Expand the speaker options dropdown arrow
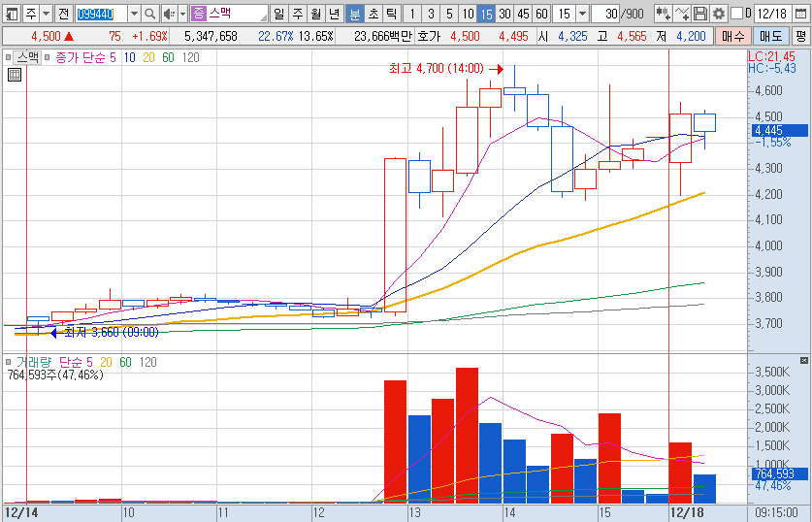Screen dimensions: 812x522 (x=182, y=14)
